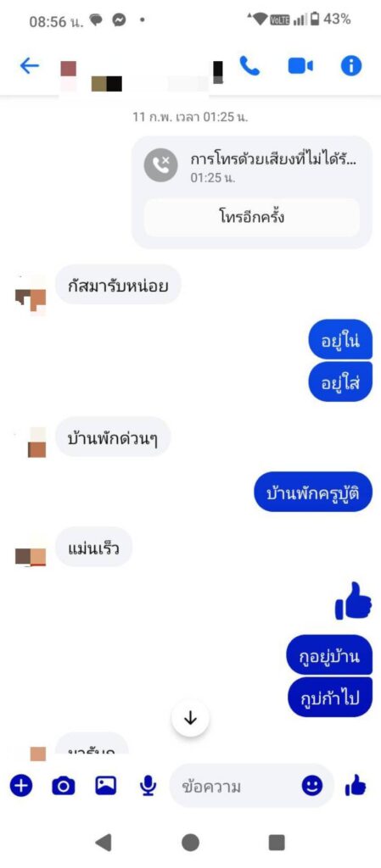Open more options with the plus icon
Image resolution: width=381 pixels, height=868 pixels.
[x=21, y=785]
